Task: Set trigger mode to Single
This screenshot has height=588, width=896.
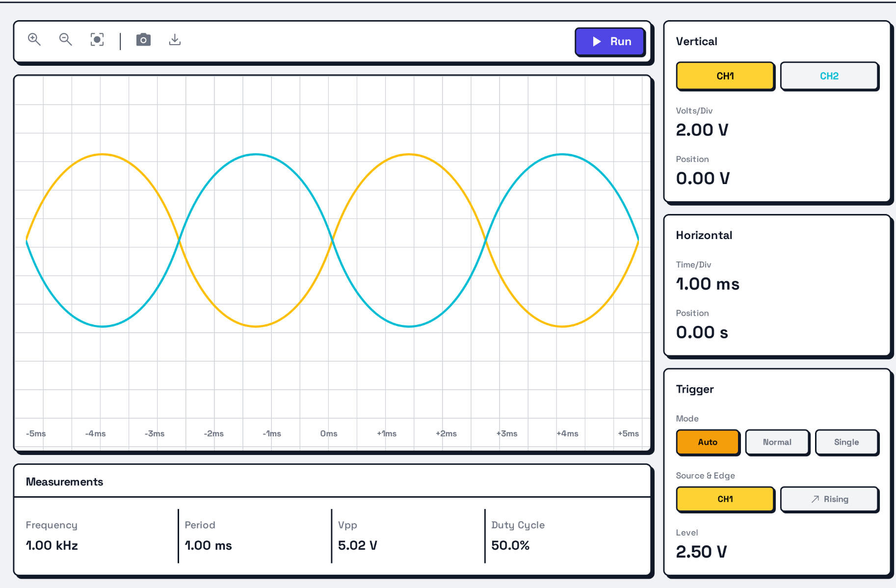Action: 846,442
